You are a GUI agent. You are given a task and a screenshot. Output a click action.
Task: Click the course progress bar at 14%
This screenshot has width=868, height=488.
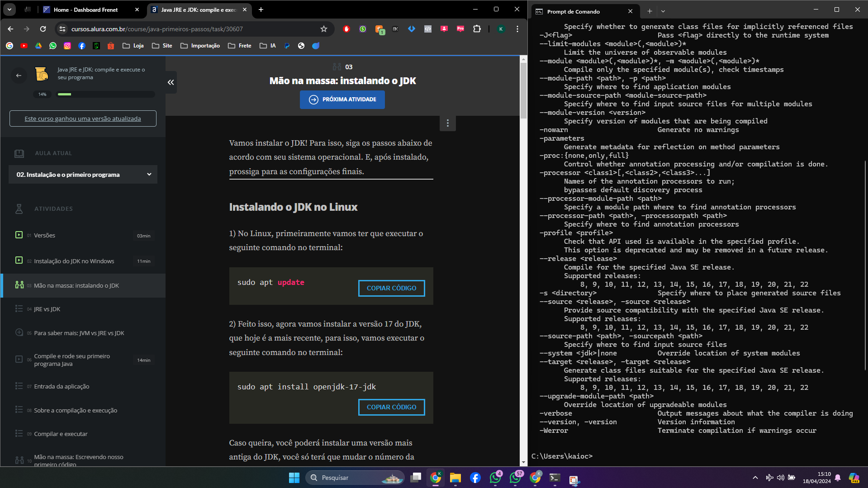[x=105, y=94]
